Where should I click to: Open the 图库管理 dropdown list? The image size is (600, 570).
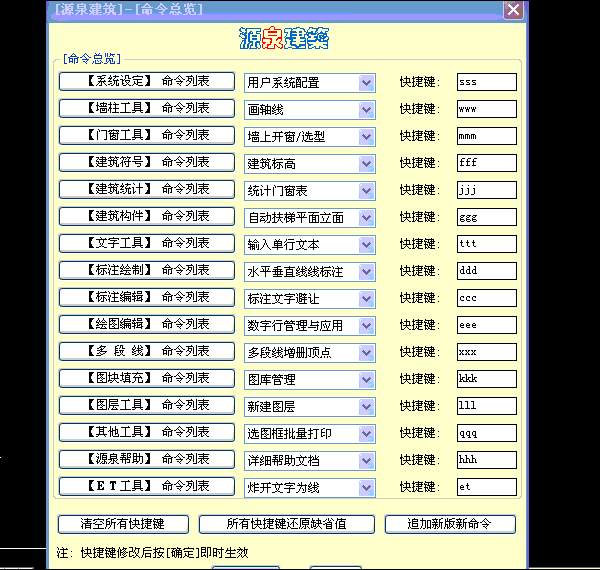[366, 379]
